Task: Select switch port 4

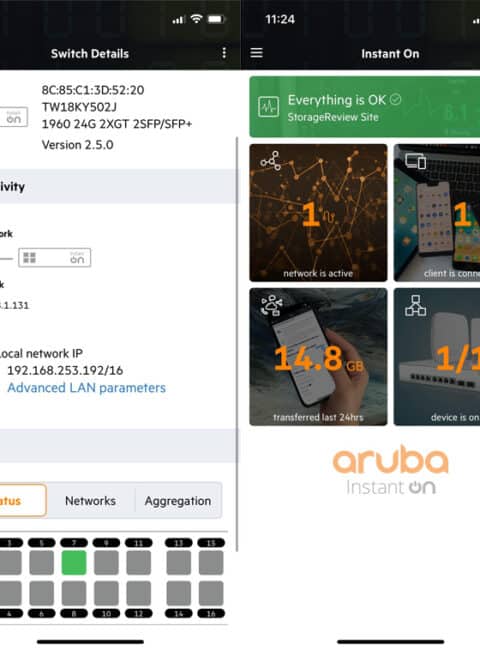Action: pyautogui.click(x=10, y=593)
